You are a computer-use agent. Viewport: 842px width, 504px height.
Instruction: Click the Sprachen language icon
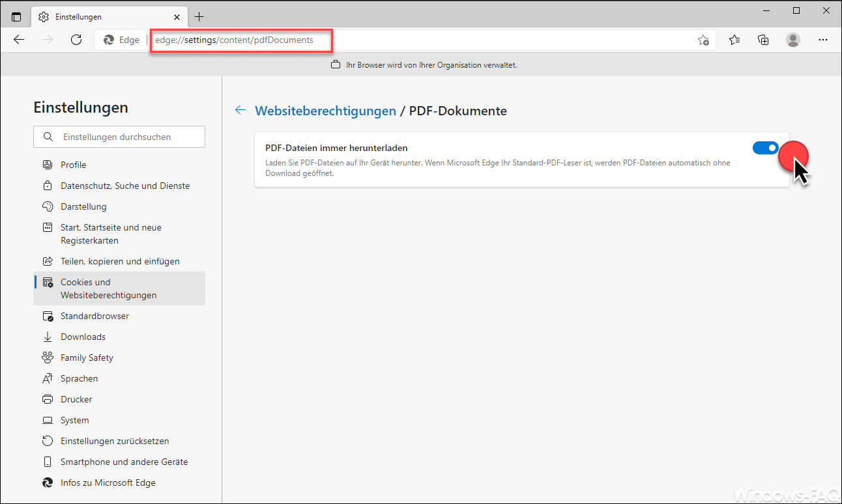coord(48,378)
